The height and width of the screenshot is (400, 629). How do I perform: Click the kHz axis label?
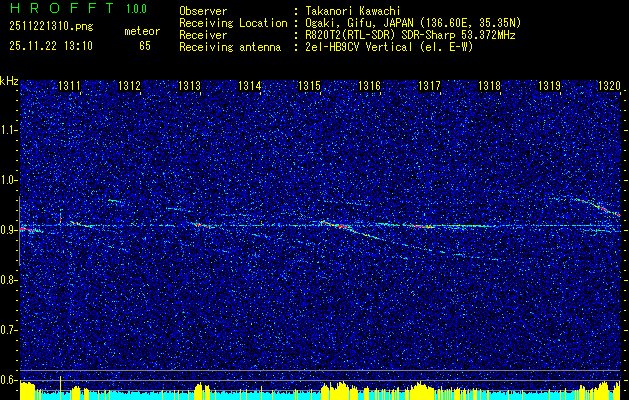click(x=9, y=81)
